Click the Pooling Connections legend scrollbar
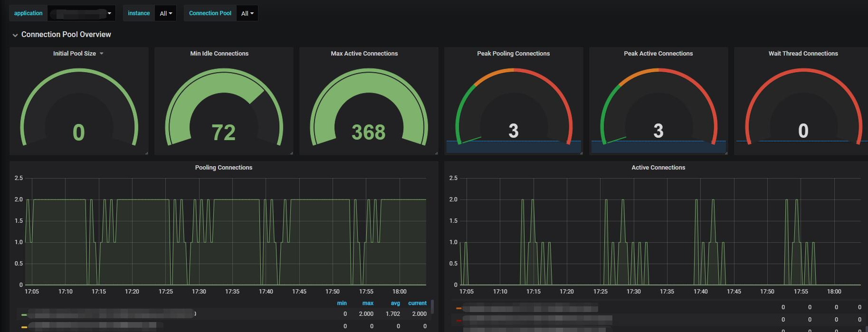Image resolution: width=868 pixels, height=332 pixels. [432, 307]
